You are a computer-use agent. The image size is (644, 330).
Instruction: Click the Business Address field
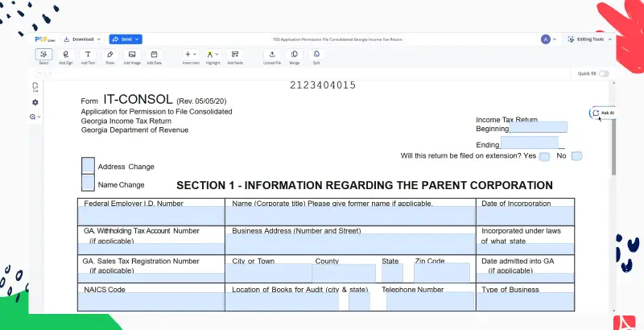[x=350, y=244]
